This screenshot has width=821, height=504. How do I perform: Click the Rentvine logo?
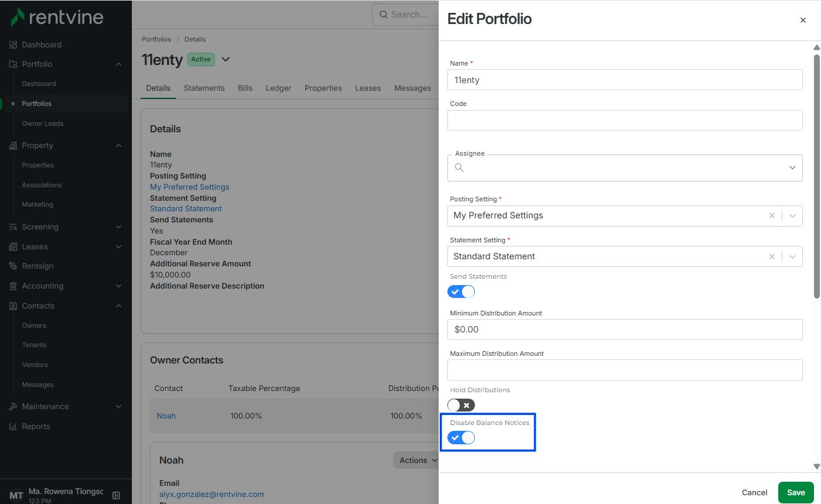coord(57,17)
